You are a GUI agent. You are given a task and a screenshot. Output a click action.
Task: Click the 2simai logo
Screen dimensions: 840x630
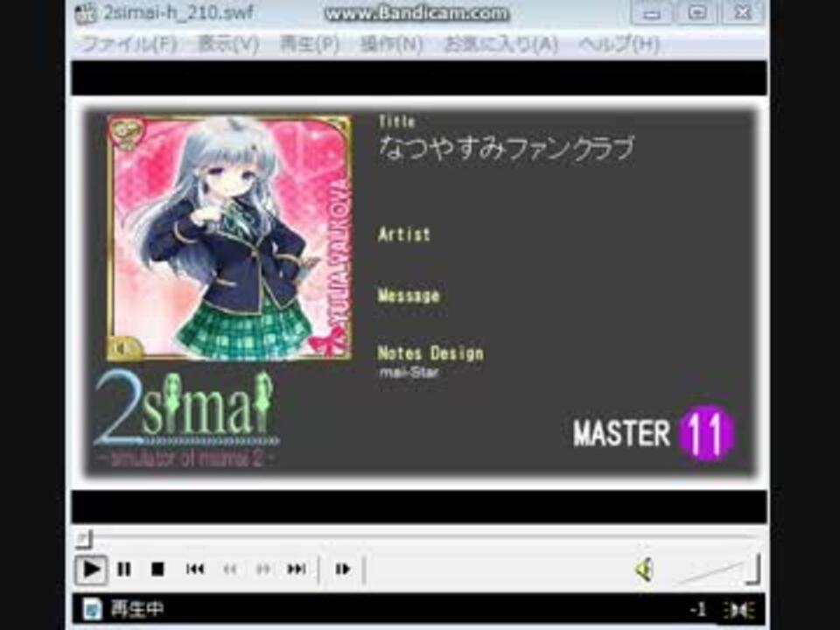(185, 419)
